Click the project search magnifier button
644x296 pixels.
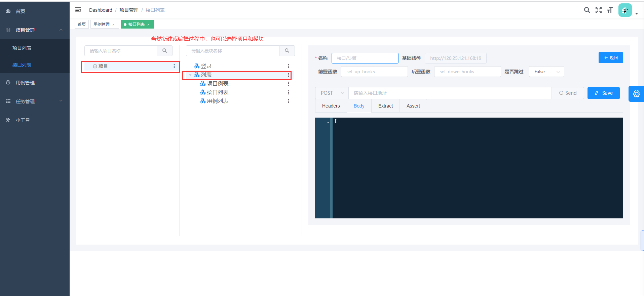[x=165, y=51]
